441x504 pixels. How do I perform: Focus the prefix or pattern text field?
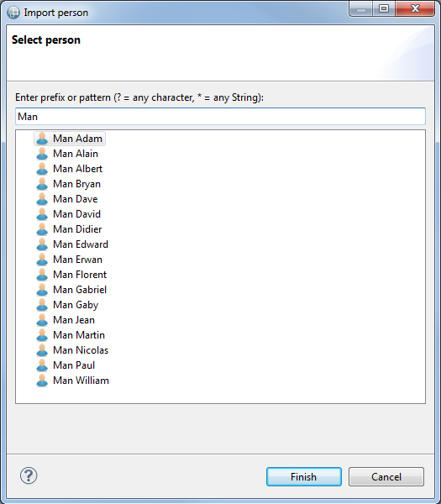[220, 117]
